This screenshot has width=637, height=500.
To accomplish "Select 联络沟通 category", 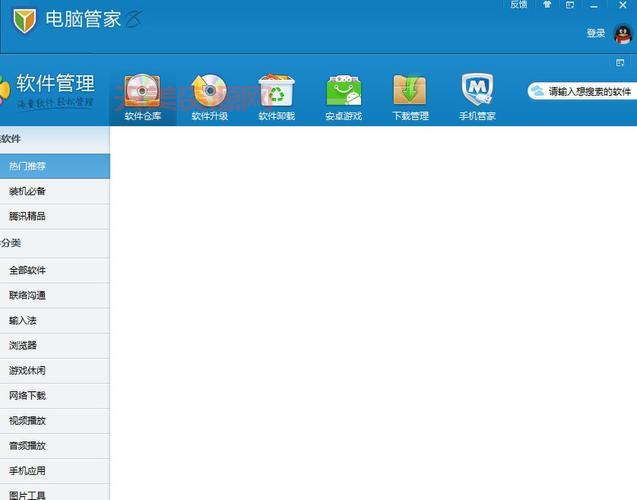I will [x=55, y=296].
